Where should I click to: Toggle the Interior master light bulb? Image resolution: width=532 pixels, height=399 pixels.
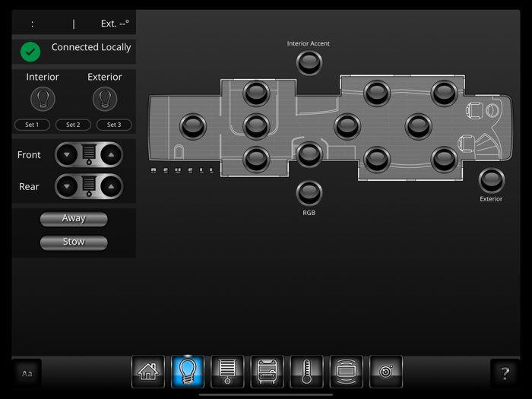(43, 99)
